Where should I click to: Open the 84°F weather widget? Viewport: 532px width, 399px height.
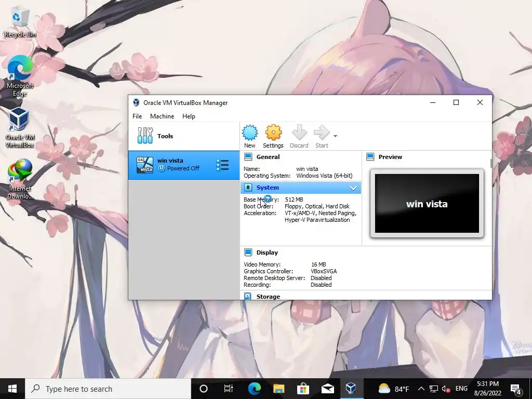coord(394,389)
